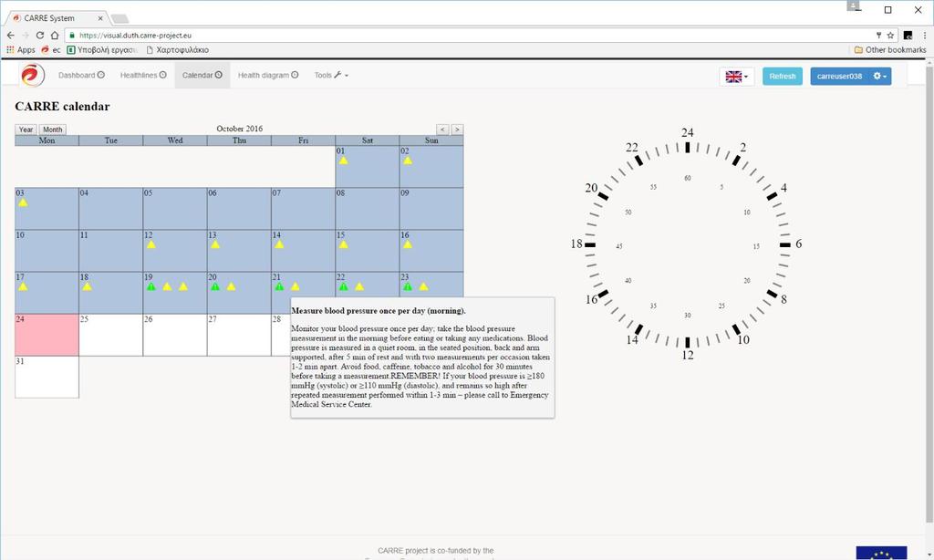Click the Refresh button
This screenshot has width=934, height=560.
point(782,77)
